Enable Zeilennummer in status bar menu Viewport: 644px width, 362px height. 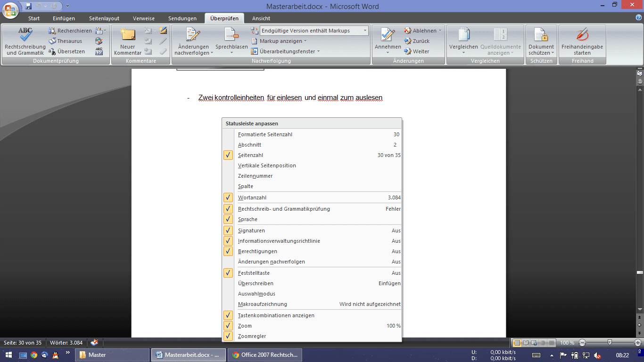click(312, 176)
